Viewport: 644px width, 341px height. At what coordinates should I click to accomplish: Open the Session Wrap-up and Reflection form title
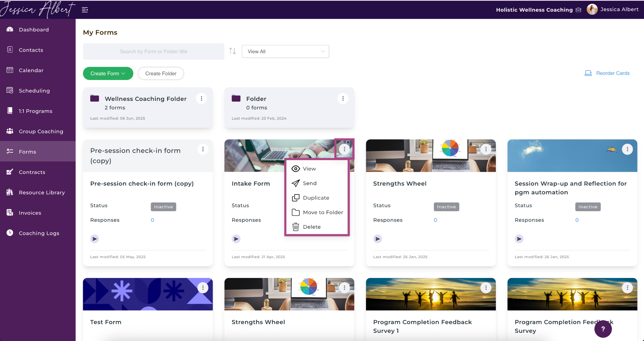click(571, 188)
